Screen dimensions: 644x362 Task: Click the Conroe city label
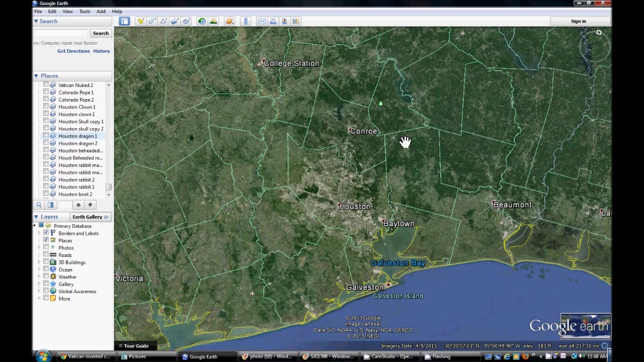tap(363, 131)
